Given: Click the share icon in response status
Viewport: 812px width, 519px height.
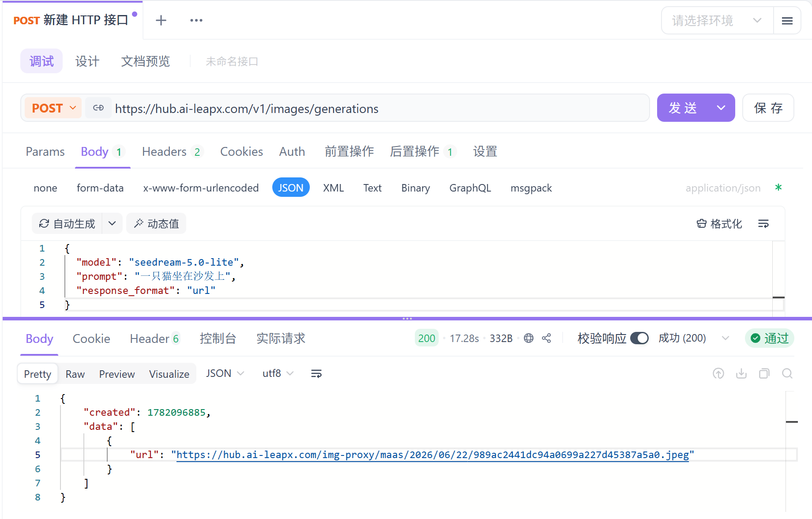Looking at the screenshot, I should point(546,338).
